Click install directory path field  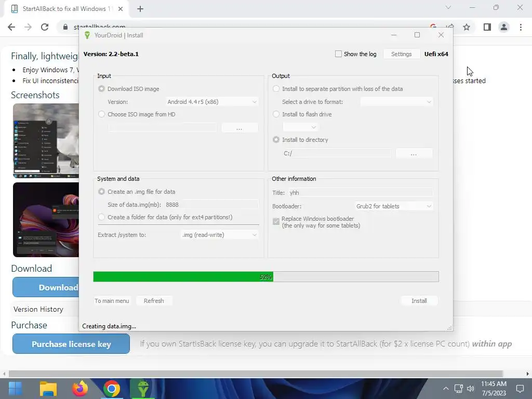[x=337, y=153]
